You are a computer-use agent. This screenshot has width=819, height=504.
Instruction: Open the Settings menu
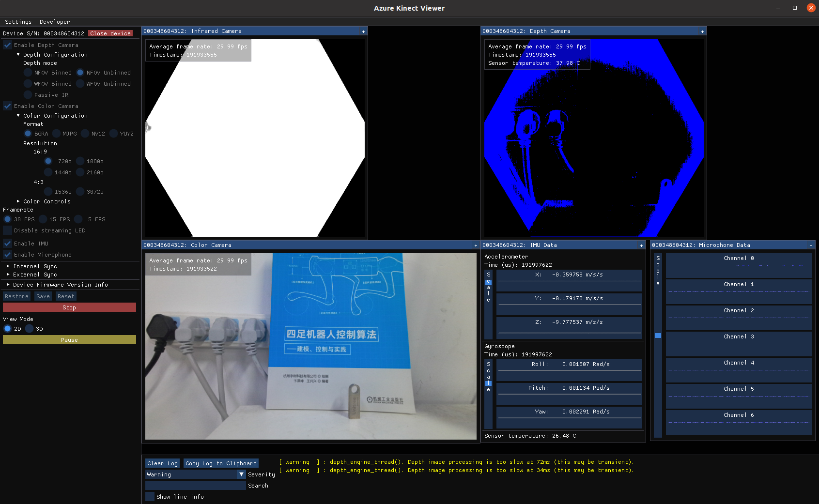click(18, 22)
